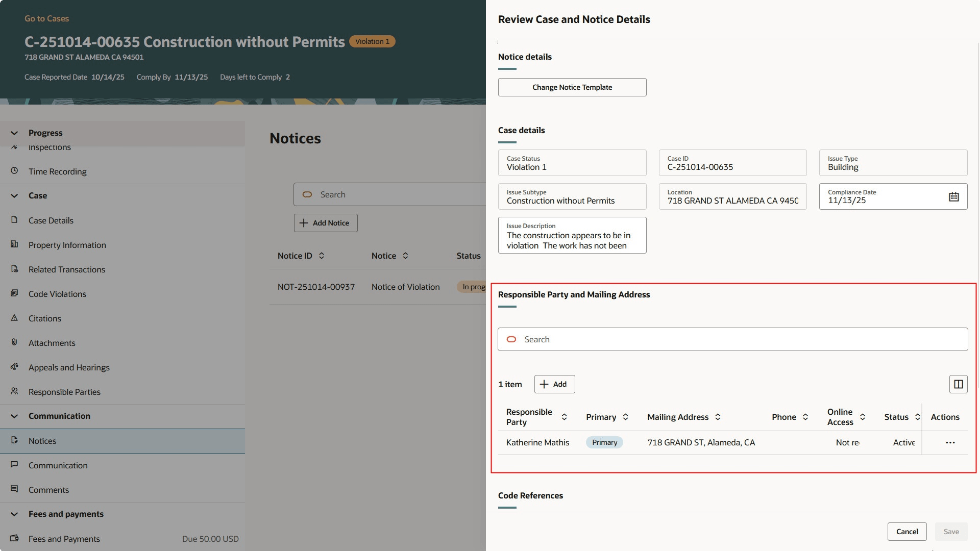
Task: Open the Attachments paperclip icon
Action: 14,342
